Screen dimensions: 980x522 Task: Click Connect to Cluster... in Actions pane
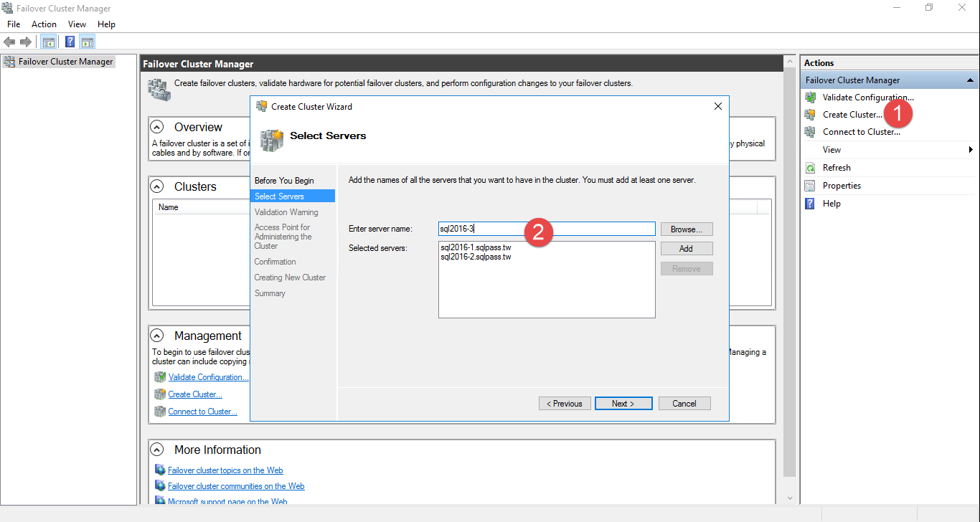[862, 132]
